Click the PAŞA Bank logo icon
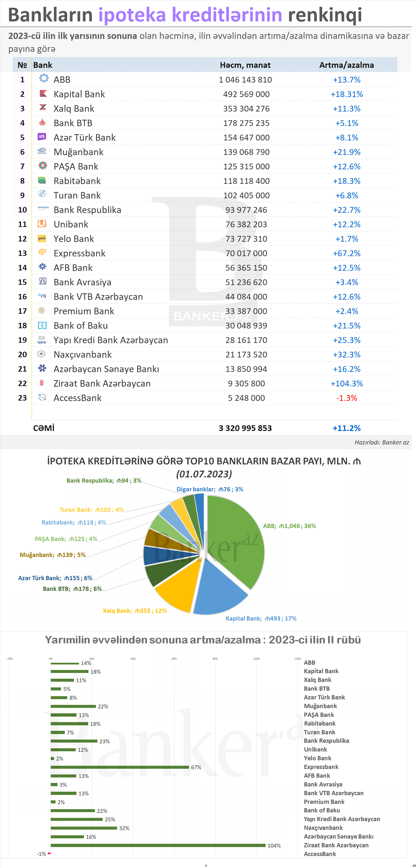417x868 pixels. coord(43,165)
